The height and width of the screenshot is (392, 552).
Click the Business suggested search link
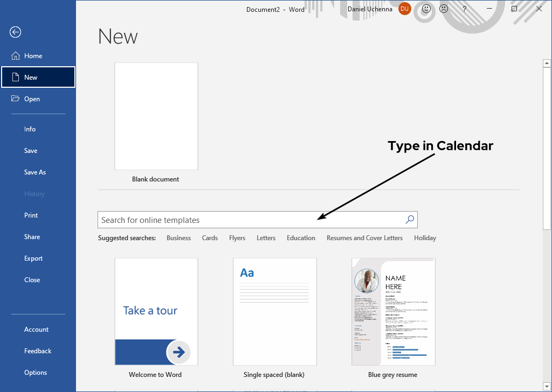178,237
